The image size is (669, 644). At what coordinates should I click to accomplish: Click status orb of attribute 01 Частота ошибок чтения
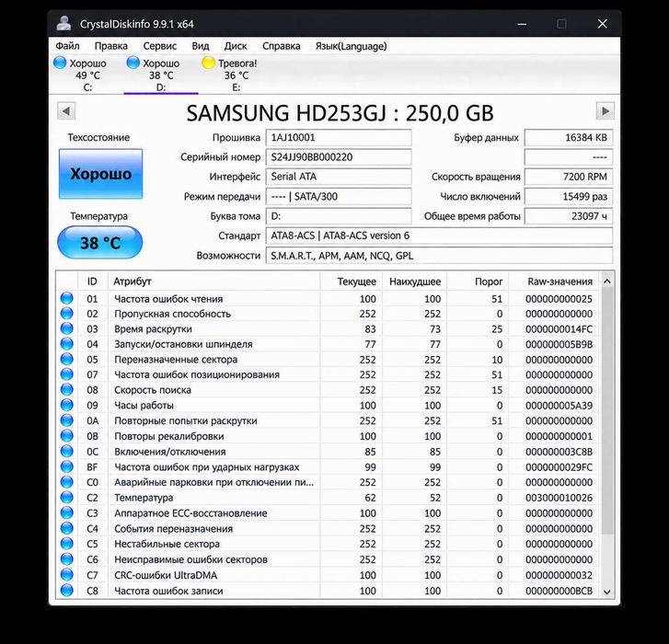tap(66, 298)
